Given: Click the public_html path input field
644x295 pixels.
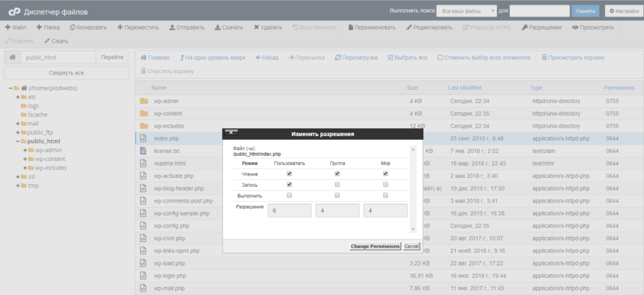Looking at the screenshot, I should coord(58,57).
